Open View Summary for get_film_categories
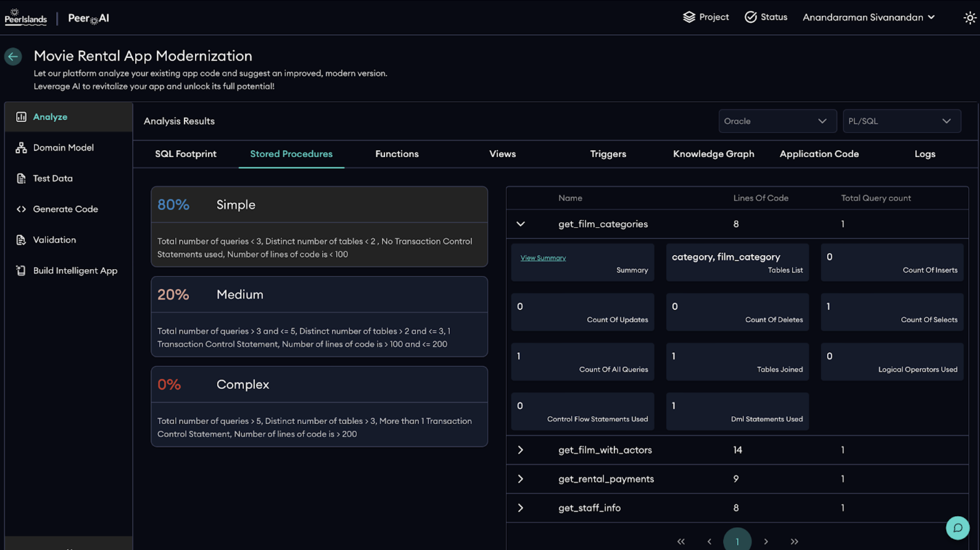Screen dimensions: 980x550 [x=542, y=257]
